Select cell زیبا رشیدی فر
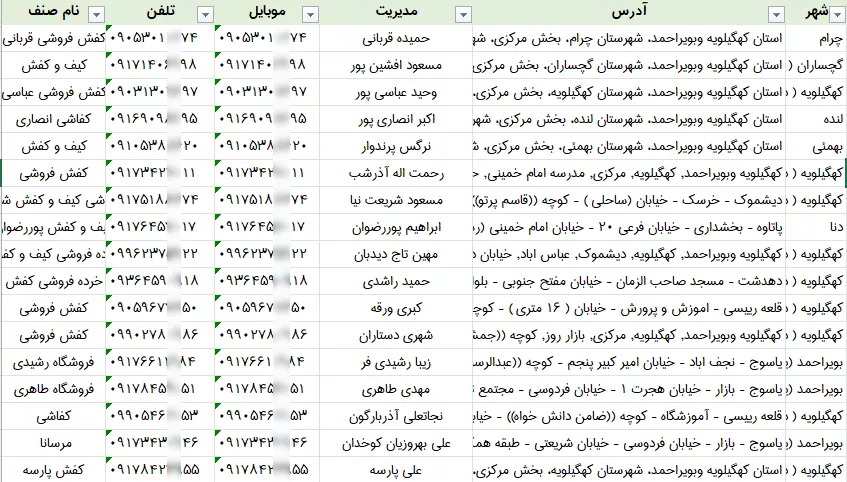 [396, 362]
